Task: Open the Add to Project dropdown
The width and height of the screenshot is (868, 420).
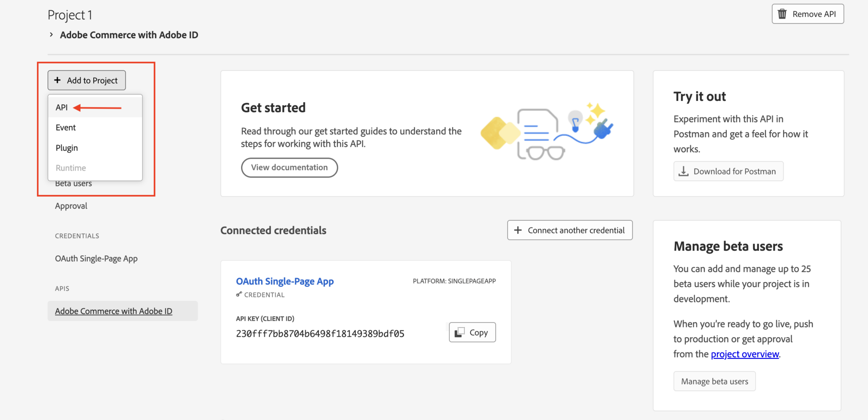Action: 86,80
